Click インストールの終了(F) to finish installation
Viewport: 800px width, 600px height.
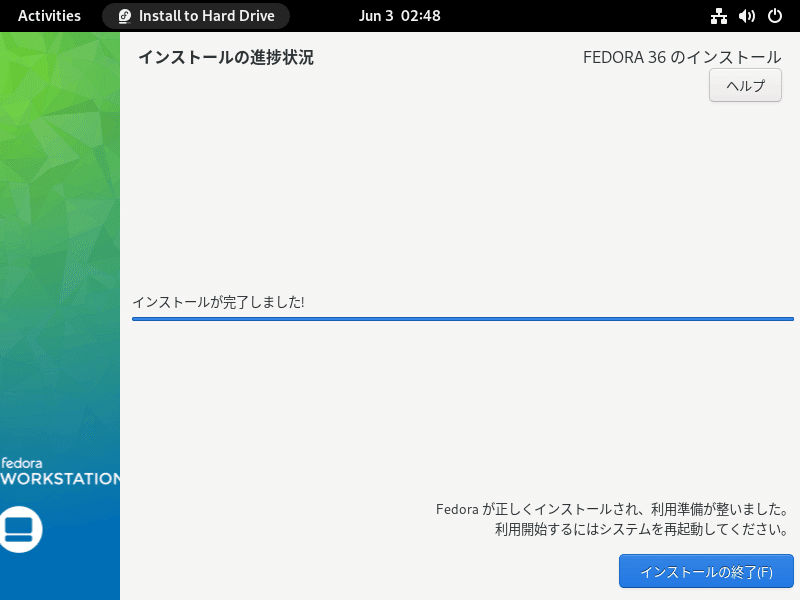(x=706, y=571)
